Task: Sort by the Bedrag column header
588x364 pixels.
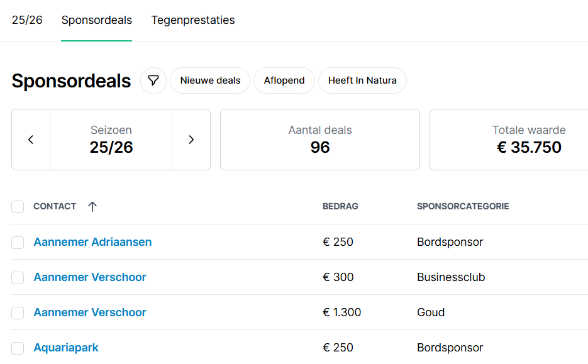Action: coord(340,206)
